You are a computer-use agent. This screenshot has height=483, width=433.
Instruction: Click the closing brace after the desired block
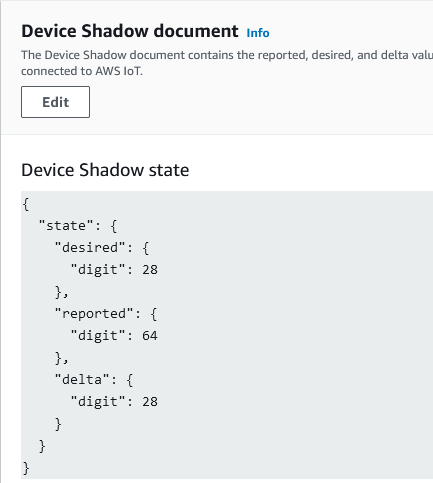click(61, 292)
